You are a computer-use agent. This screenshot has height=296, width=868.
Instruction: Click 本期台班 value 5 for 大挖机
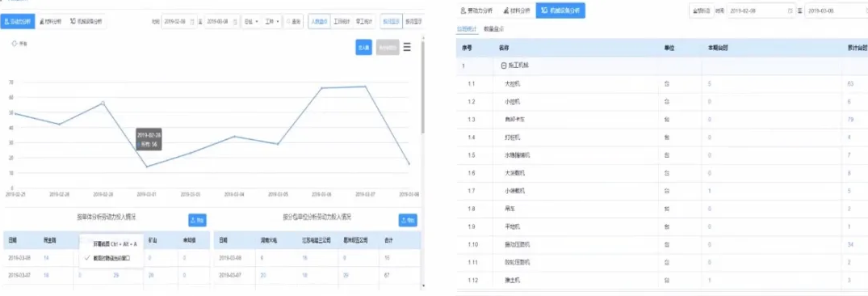pyautogui.click(x=709, y=83)
